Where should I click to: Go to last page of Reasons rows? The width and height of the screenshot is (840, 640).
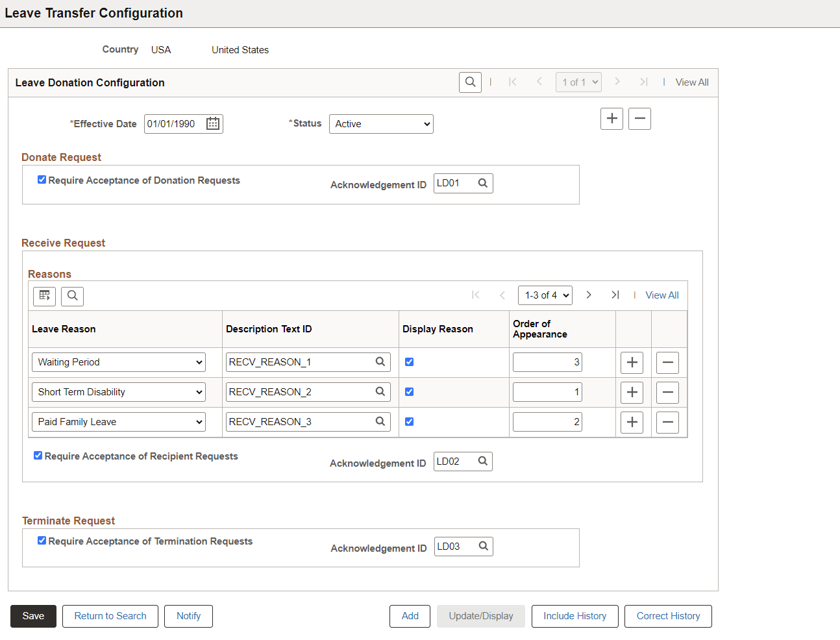pyautogui.click(x=615, y=295)
